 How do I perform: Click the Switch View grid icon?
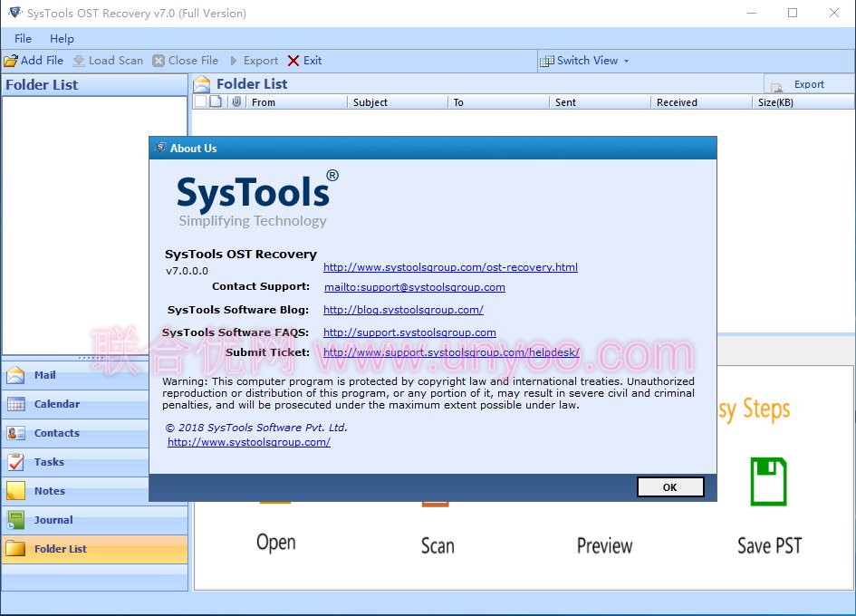click(546, 62)
